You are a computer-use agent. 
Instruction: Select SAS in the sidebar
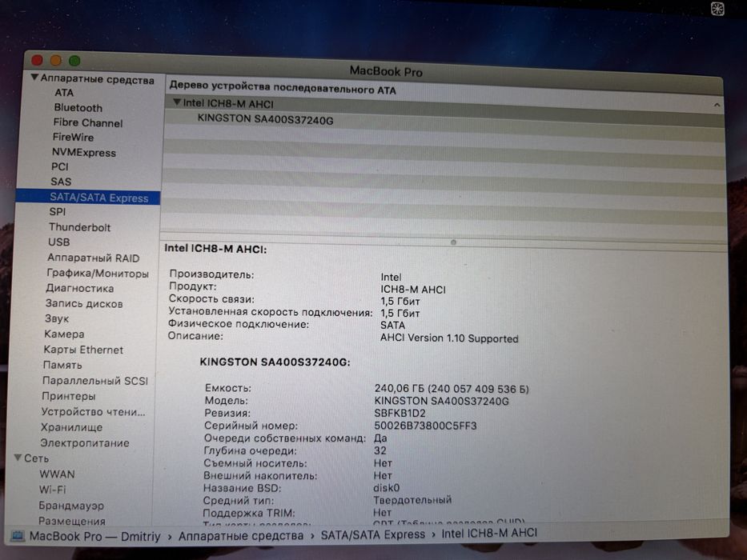coord(61,182)
